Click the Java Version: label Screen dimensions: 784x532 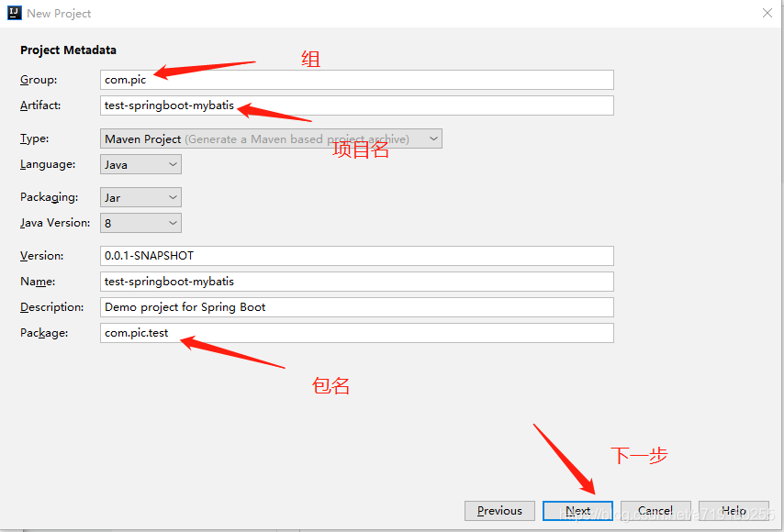pyautogui.click(x=55, y=223)
